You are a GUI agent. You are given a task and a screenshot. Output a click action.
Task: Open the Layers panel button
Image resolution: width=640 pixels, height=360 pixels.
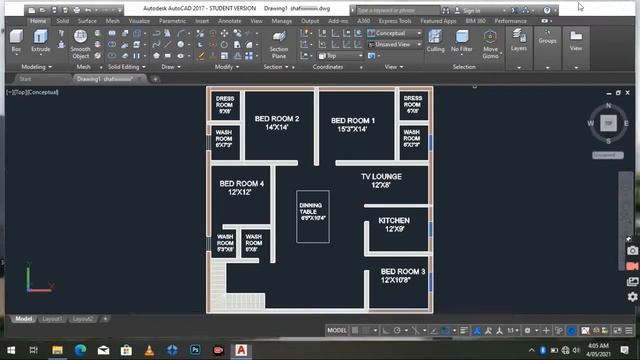tap(518, 41)
